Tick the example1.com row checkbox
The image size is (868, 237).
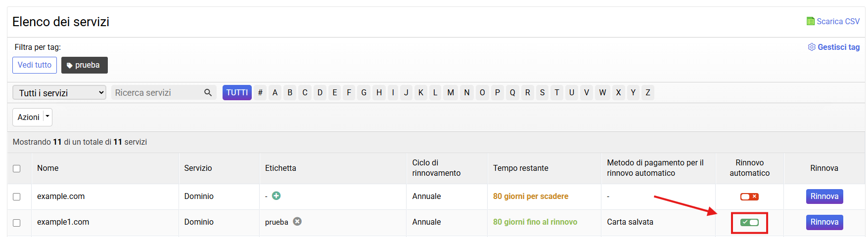[17, 223]
